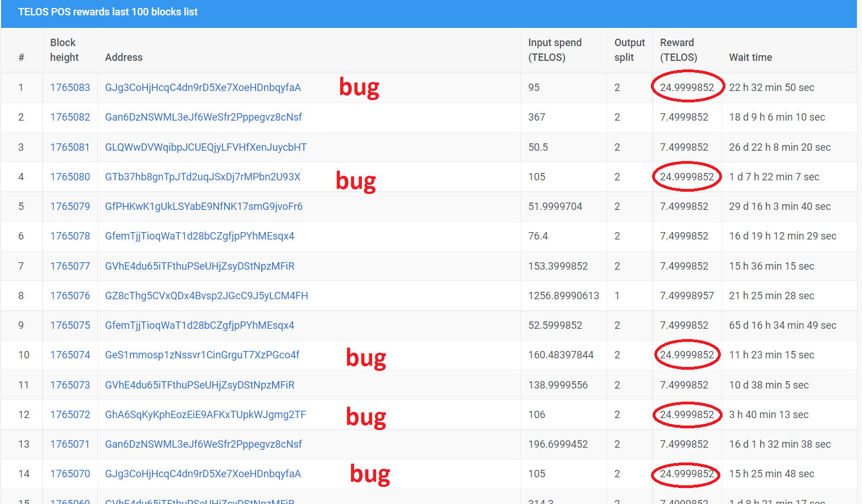This screenshot has width=862, height=504.
Task: Select wait time 18 d 9 h 6 min 10 sec
Action: [777, 117]
